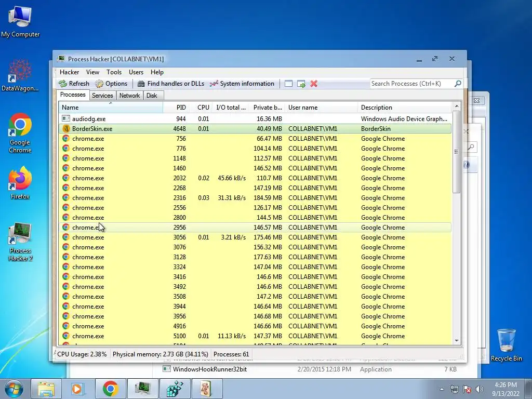Screen dimensions: 532x399
Task: Select chrome.exe row with PID 3128
Action: point(255,257)
